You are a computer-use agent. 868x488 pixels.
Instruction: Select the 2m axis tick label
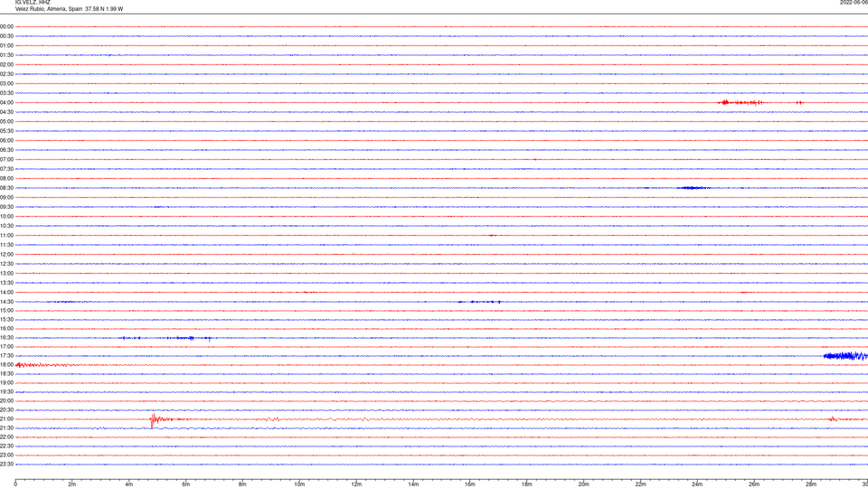click(x=72, y=484)
